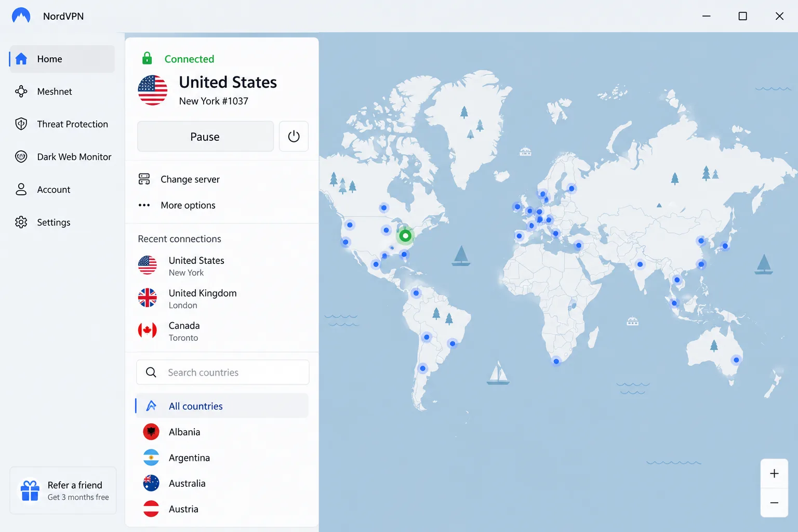Disconnect using the power icon button
This screenshot has height=532, width=798.
click(x=294, y=137)
